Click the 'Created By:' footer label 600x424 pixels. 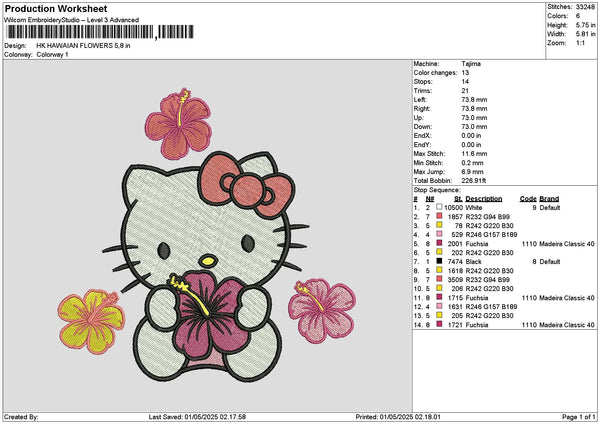[x=21, y=417]
